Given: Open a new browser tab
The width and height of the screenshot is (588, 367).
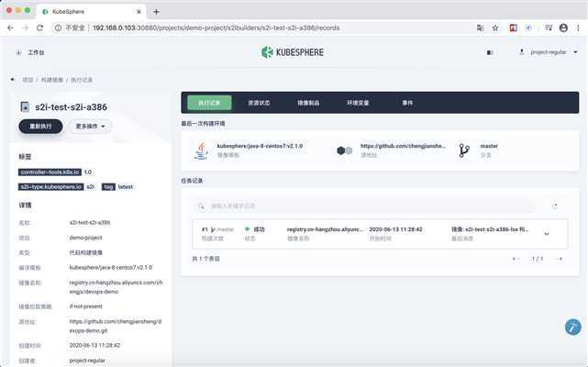Looking at the screenshot, I should pyautogui.click(x=156, y=12).
